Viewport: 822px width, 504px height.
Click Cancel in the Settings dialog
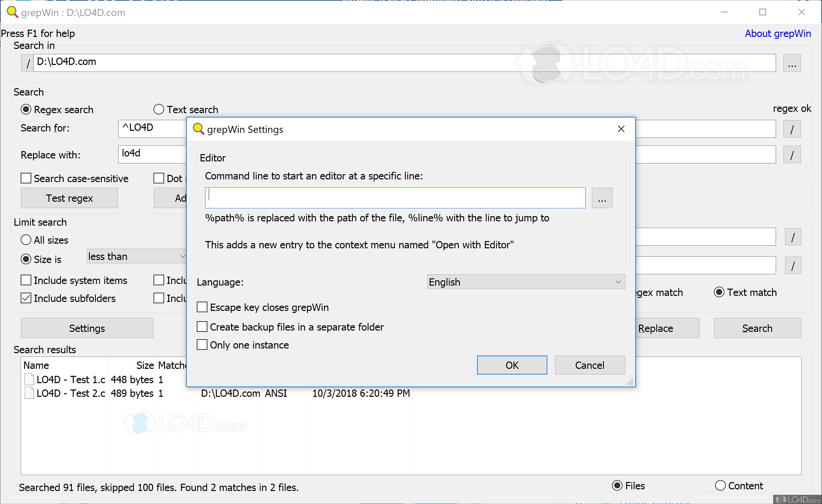point(590,365)
